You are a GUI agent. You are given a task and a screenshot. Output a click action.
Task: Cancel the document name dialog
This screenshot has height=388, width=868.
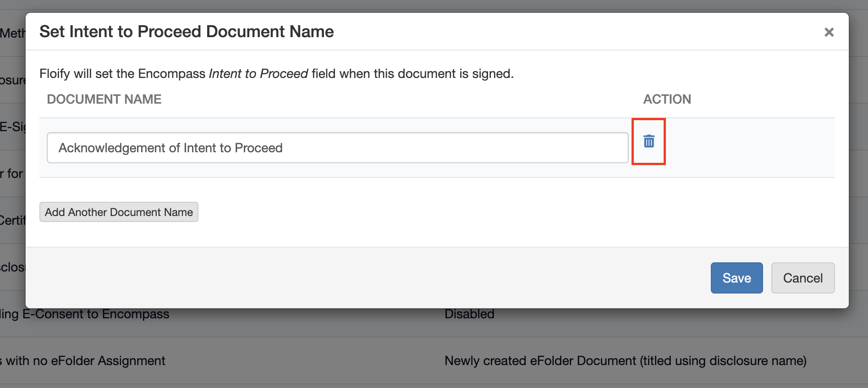(x=802, y=278)
